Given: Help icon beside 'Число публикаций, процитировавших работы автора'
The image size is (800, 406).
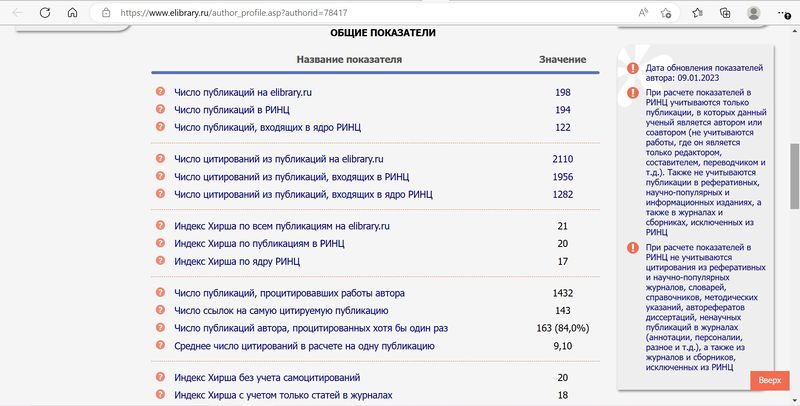Looking at the screenshot, I should click(x=160, y=293).
